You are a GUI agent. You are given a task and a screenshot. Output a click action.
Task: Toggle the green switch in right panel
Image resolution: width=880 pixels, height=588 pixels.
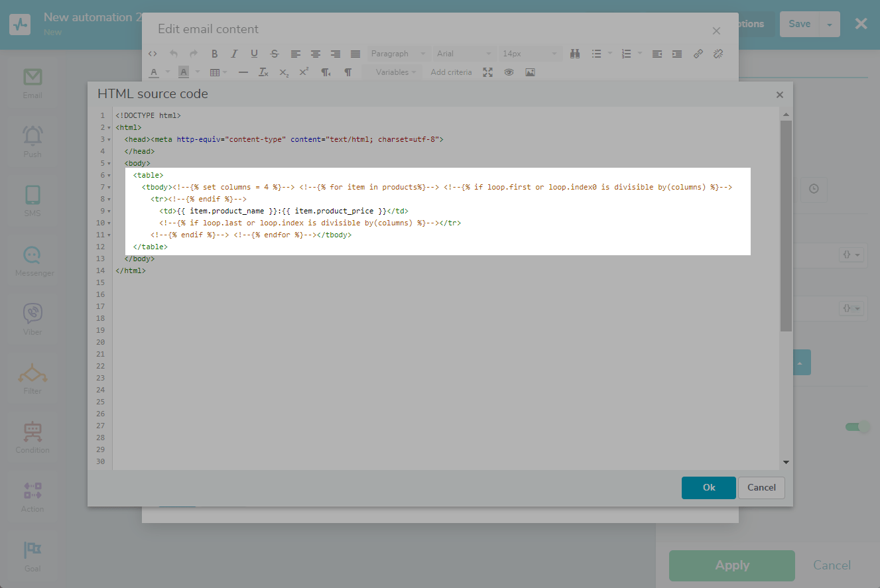pos(857,427)
